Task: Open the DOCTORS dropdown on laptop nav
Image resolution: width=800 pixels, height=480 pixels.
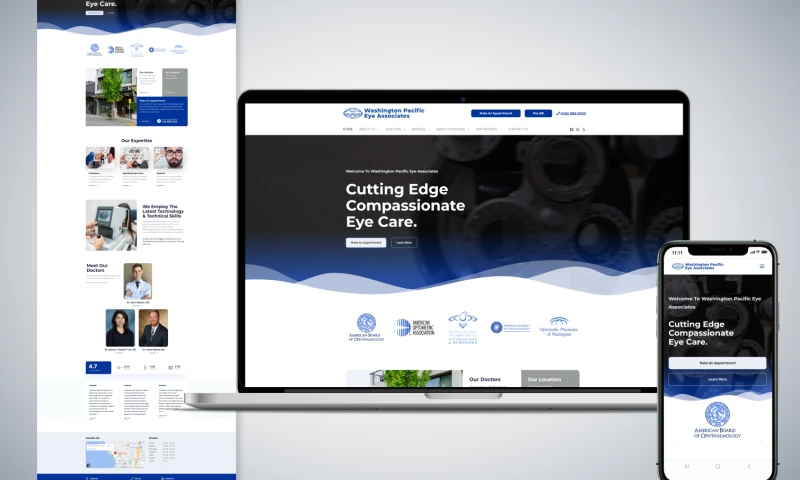Action: coord(395,129)
